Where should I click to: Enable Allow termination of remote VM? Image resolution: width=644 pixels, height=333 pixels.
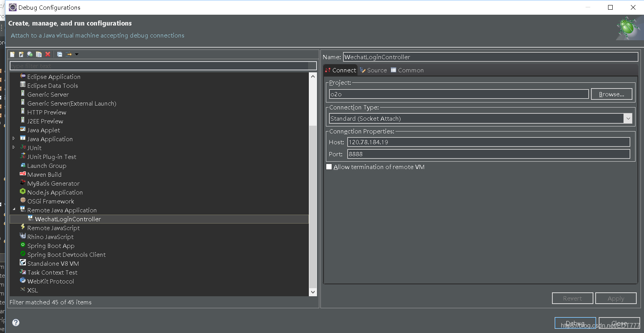coord(329,167)
